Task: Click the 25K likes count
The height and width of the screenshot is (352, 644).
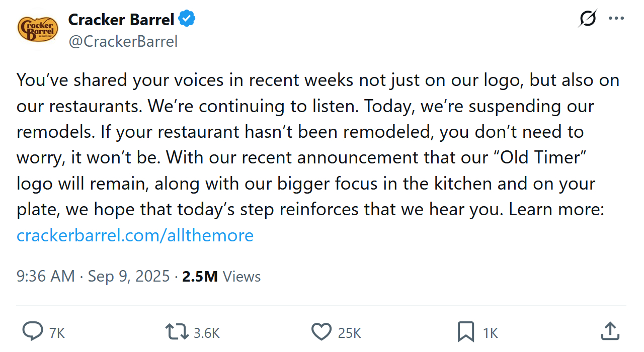Action: click(x=350, y=333)
